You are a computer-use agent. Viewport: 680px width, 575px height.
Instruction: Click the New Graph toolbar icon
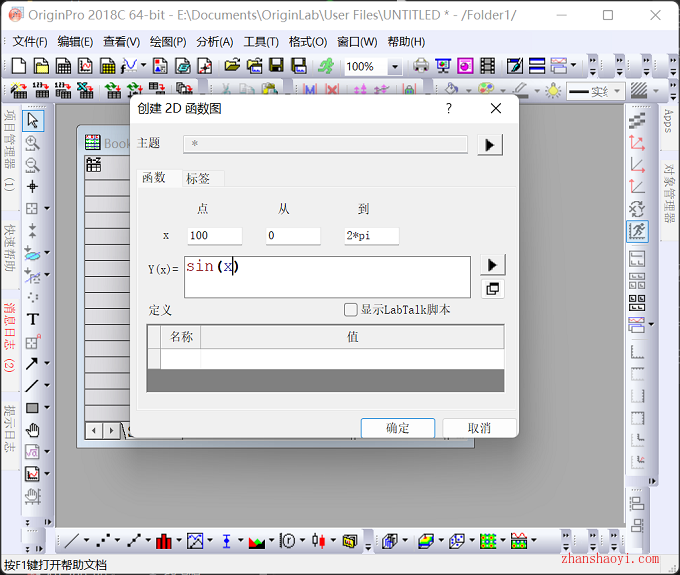pyautogui.click(x=85, y=66)
